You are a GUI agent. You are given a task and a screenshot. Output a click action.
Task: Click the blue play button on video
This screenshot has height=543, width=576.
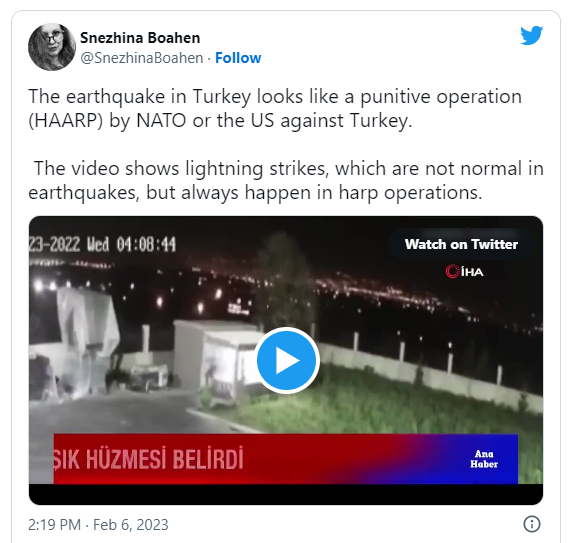pyautogui.click(x=287, y=360)
